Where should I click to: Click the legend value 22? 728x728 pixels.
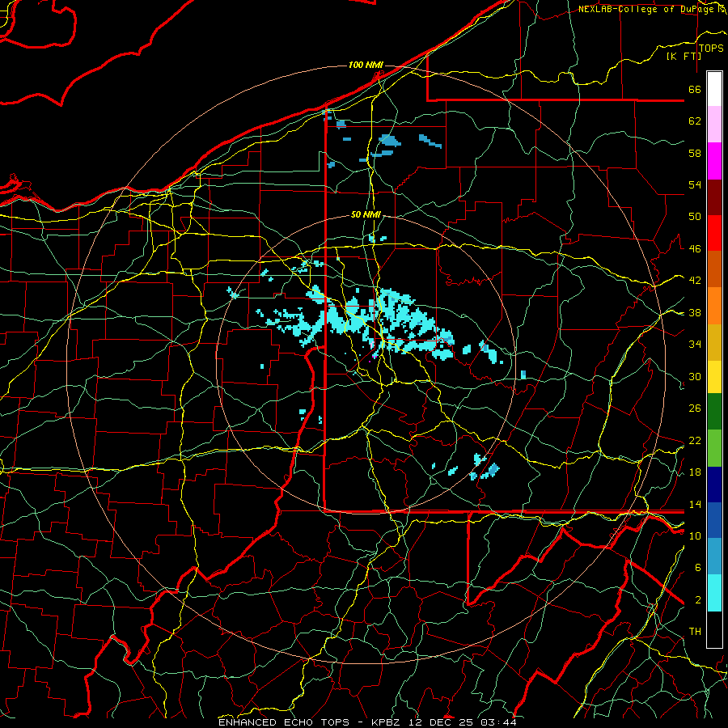click(695, 440)
